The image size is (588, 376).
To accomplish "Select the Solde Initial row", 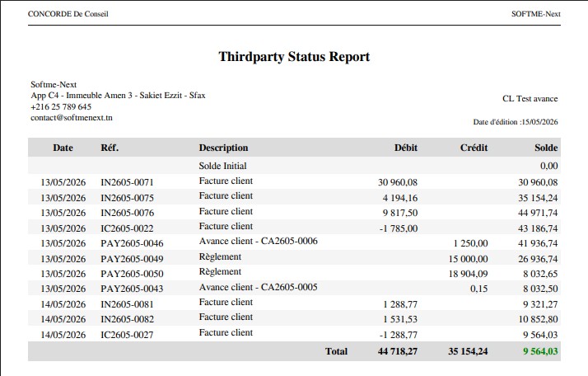I will click(x=294, y=166).
